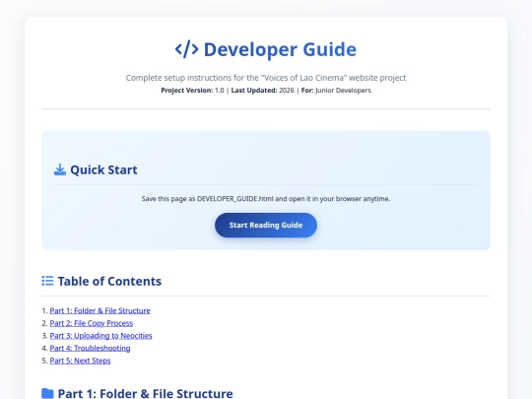Click the download icon next to Quick Start
Viewport: 532px width, 399px height.
[x=60, y=169]
